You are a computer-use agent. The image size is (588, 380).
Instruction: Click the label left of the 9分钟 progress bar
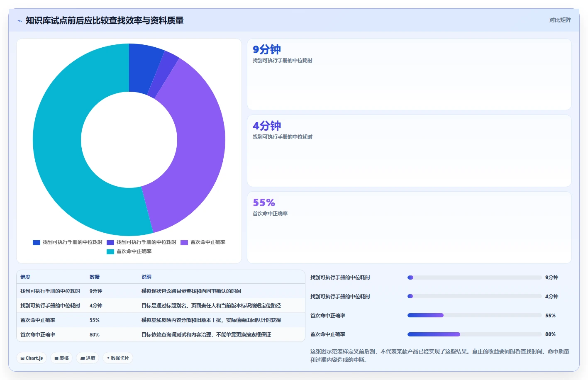(x=340, y=278)
